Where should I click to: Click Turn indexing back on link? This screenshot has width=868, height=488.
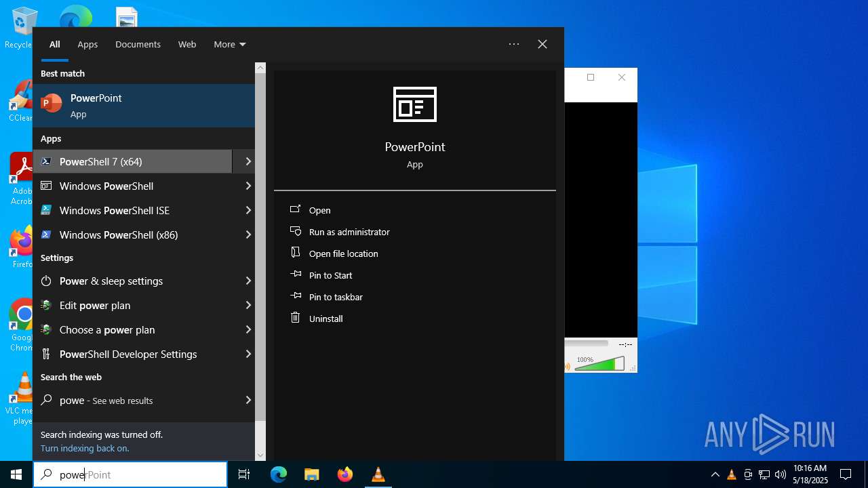coord(85,448)
